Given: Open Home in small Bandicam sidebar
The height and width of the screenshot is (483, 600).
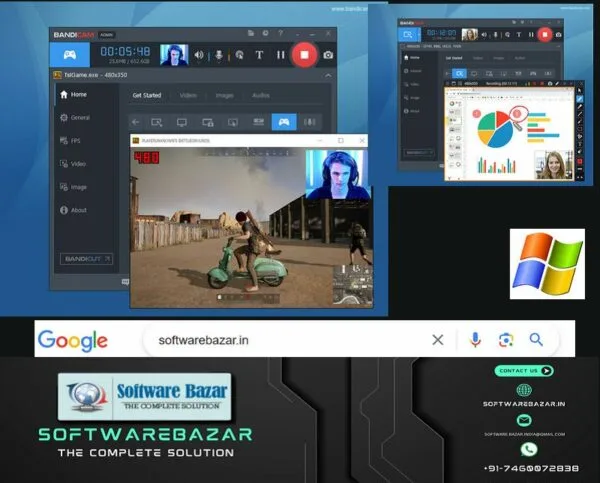Looking at the screenshot, I should tap(412, 57).
